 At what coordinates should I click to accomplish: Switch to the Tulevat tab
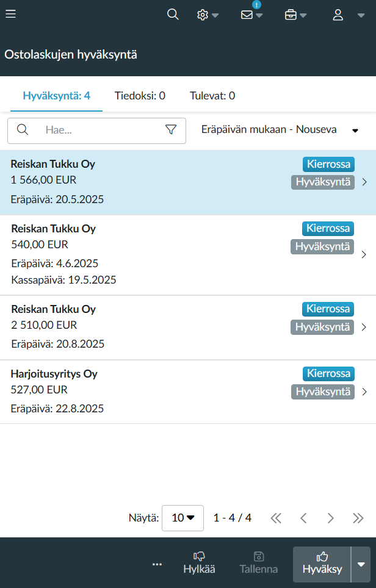[x=212, y=95]
